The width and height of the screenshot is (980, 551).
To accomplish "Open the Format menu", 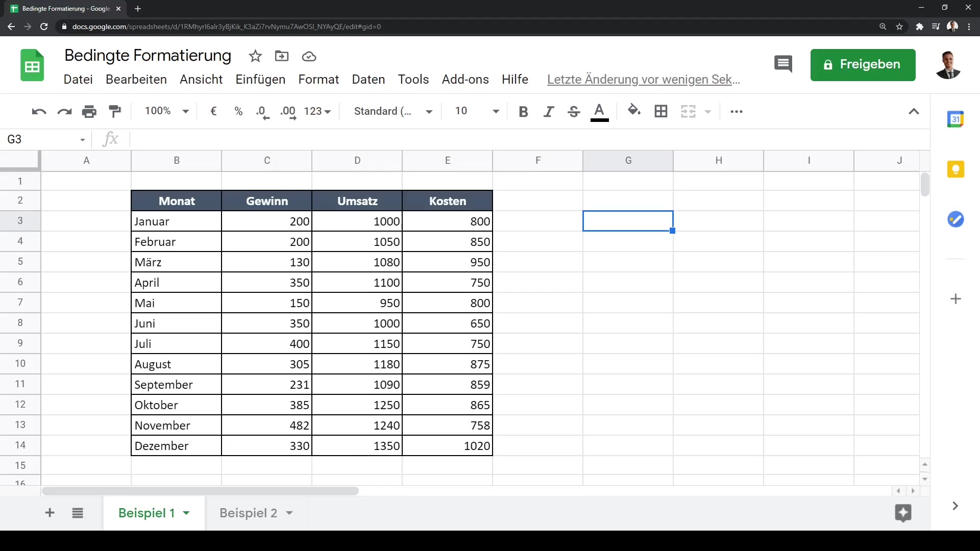I will coord(318,80).
